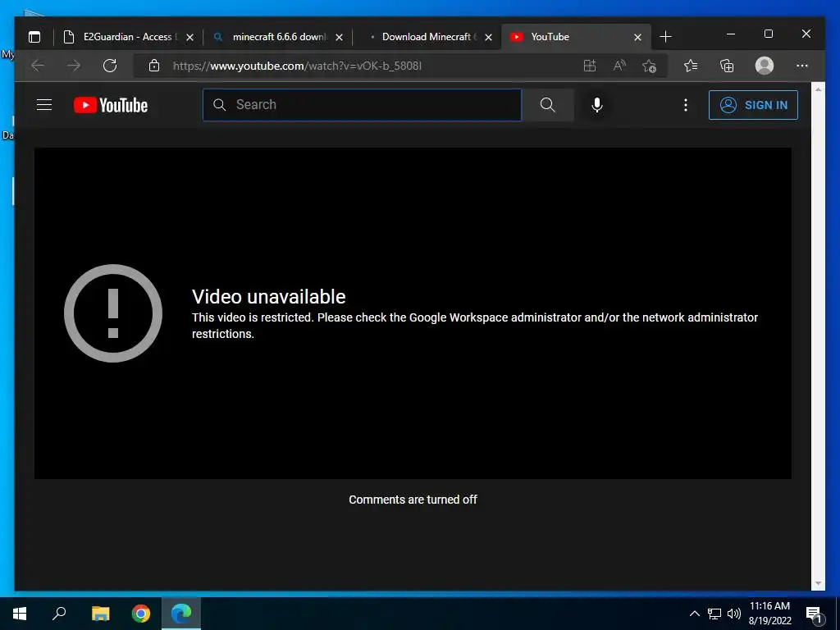
Task: Open the taskbar clock and date
Action: tap(769, 614)
